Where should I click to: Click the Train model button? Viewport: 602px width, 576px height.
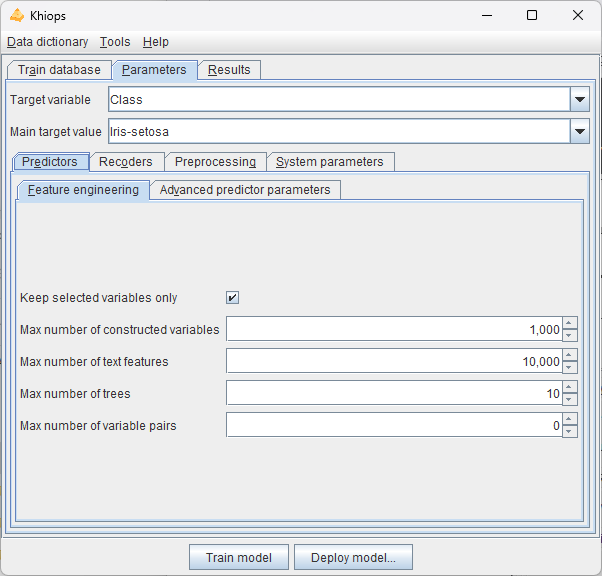(239, 557)
